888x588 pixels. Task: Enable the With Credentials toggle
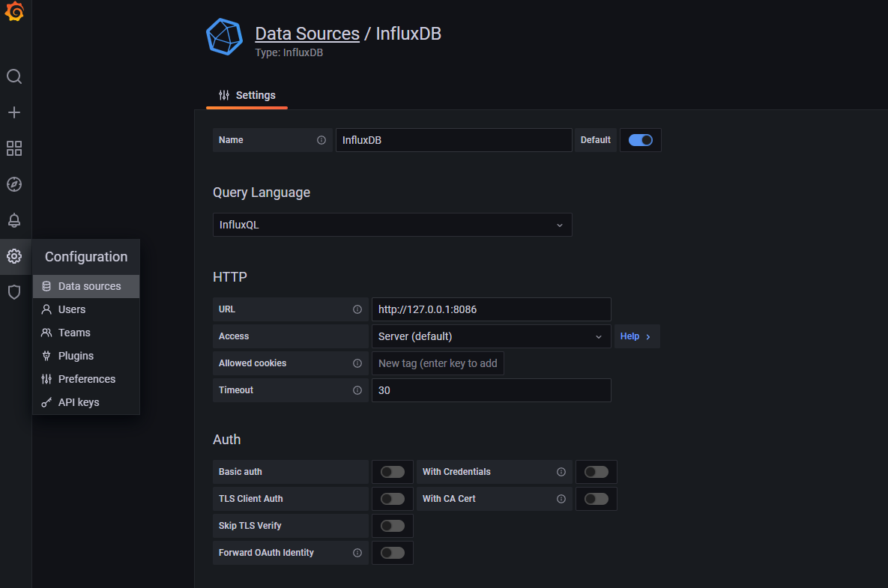(x=596, y=472)
